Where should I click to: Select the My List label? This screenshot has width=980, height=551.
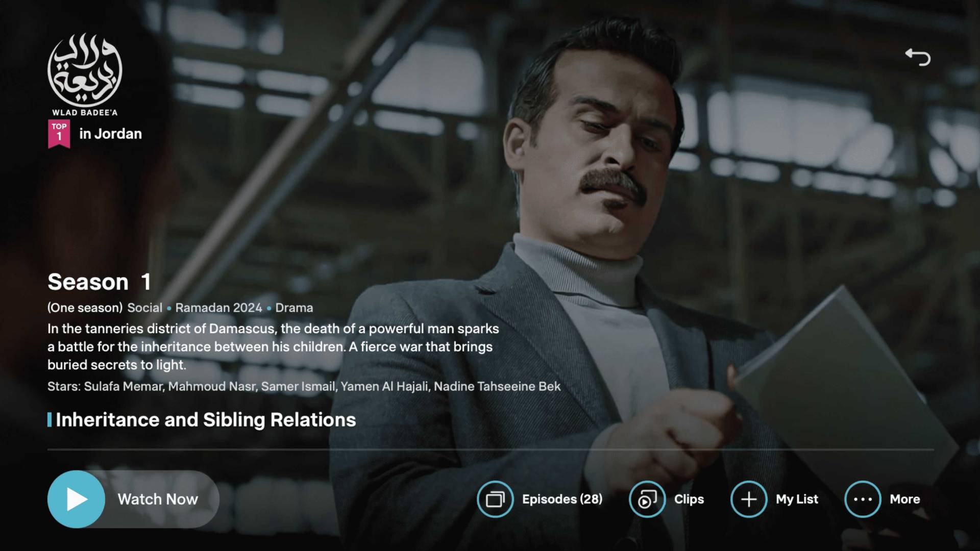point(797,499)
